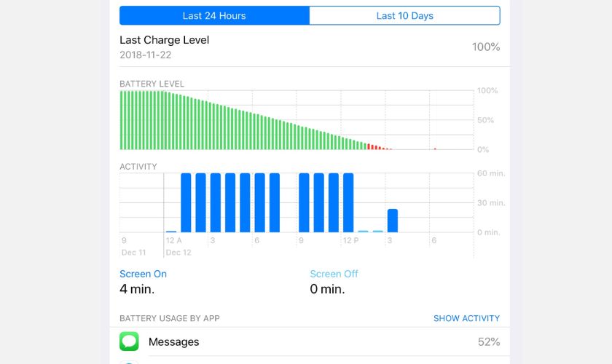Image resolution: width=612 pixels, height=364 pixels.
Task: Tap the light blue screen-off activity bar
Action: coord(364,231)
